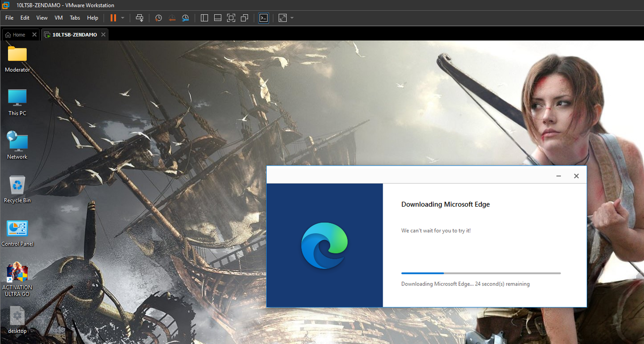Minimize the Edge installer window
This screenshot has height=344, width=644.
click(558, 176)
